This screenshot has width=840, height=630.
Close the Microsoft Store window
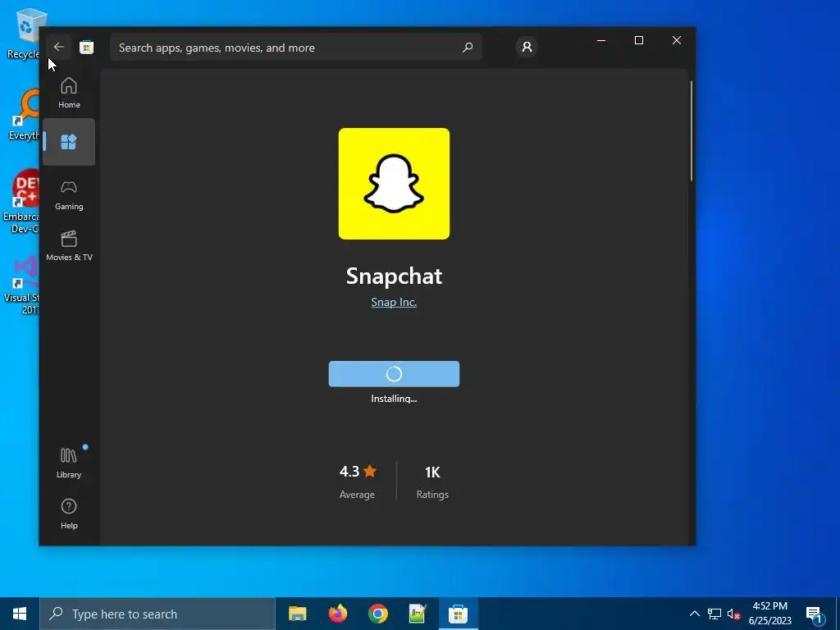(x=677, y=41)
